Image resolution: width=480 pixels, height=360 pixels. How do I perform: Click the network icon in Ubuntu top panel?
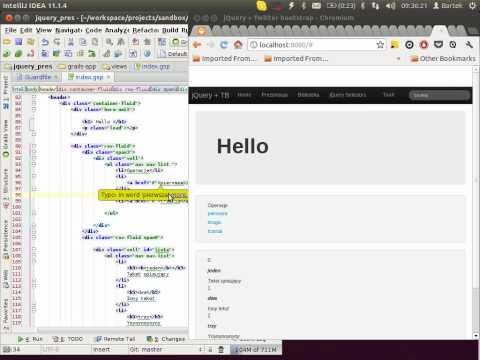click(376, 6)
